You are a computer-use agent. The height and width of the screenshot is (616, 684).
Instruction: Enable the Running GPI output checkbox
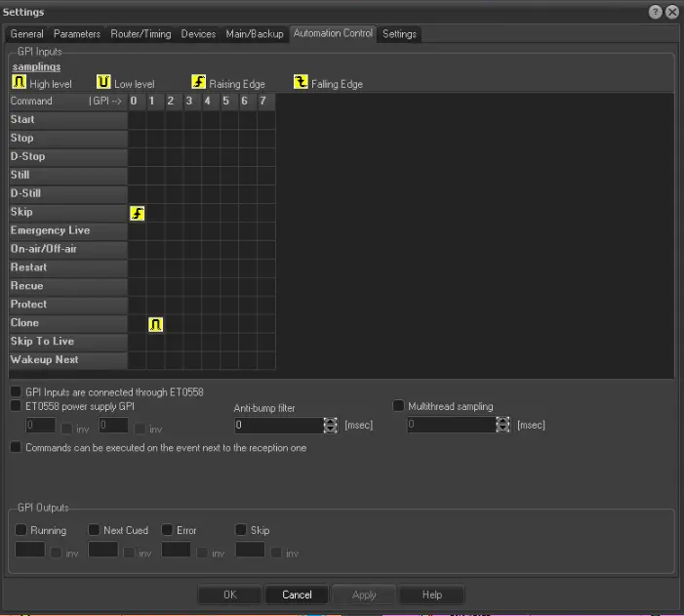coord(20,530)
